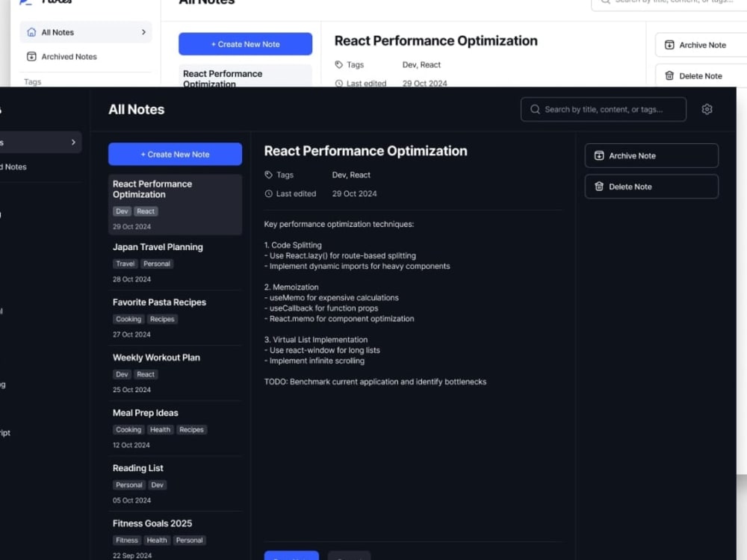Expand chevron in dark window sidebar
Image resolution: width=747 pixels, height=560 pixels.
point(73,143)
